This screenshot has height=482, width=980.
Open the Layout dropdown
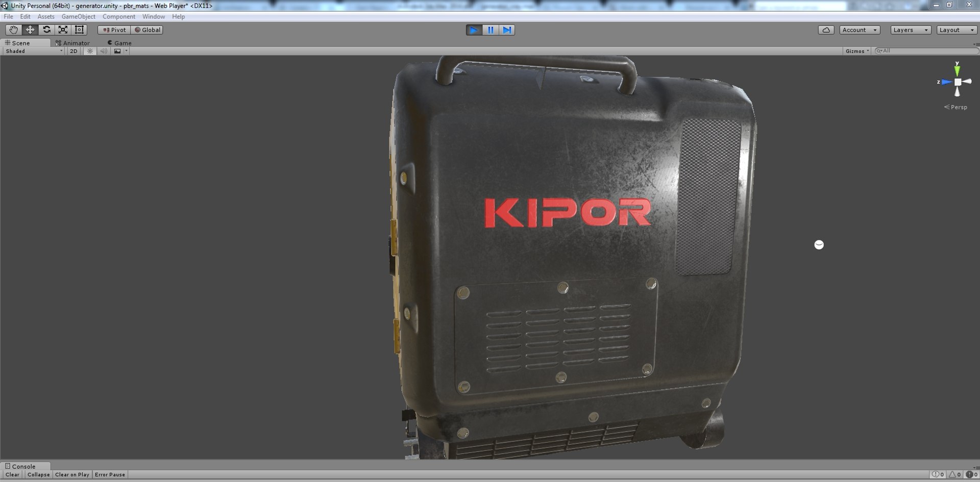957,30
